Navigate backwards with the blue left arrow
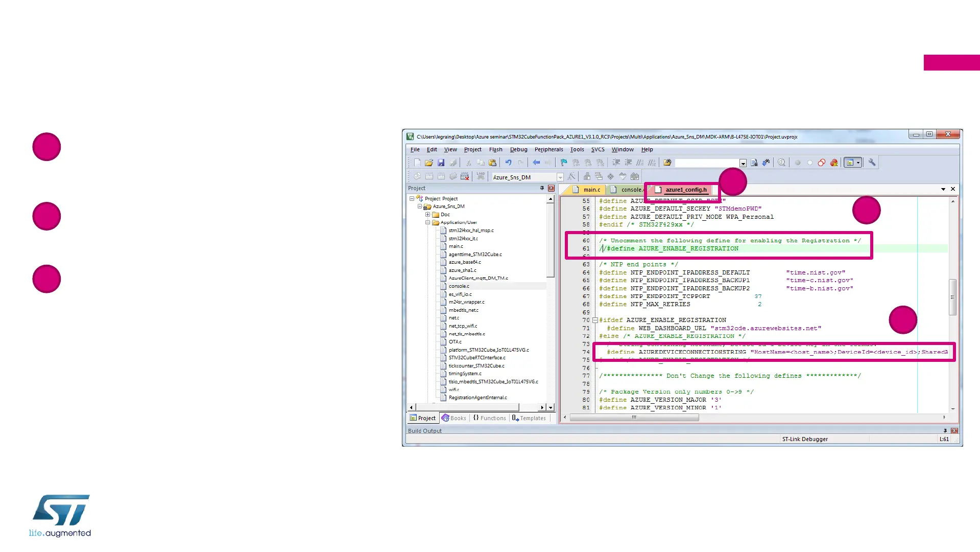 click(x=536, y=163)
